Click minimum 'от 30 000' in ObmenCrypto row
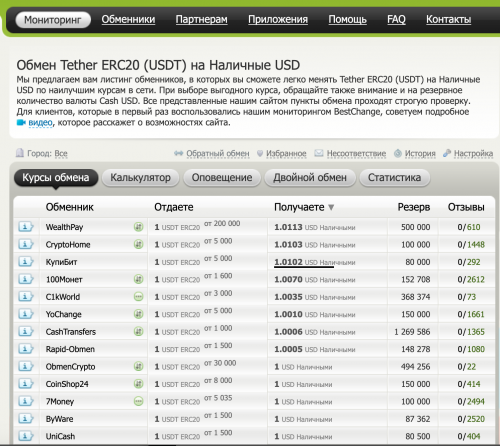Screen dimensions: 500x446 pos(220,363)
